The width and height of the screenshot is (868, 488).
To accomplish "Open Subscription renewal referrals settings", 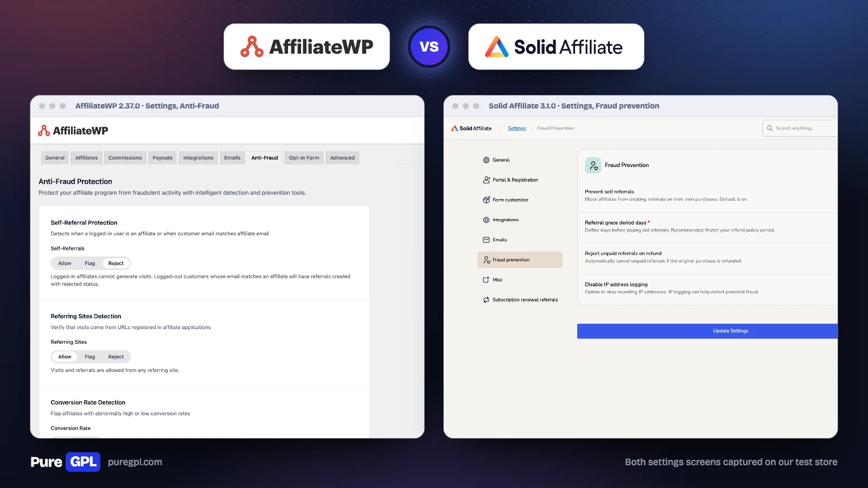I will coord(520,300).
